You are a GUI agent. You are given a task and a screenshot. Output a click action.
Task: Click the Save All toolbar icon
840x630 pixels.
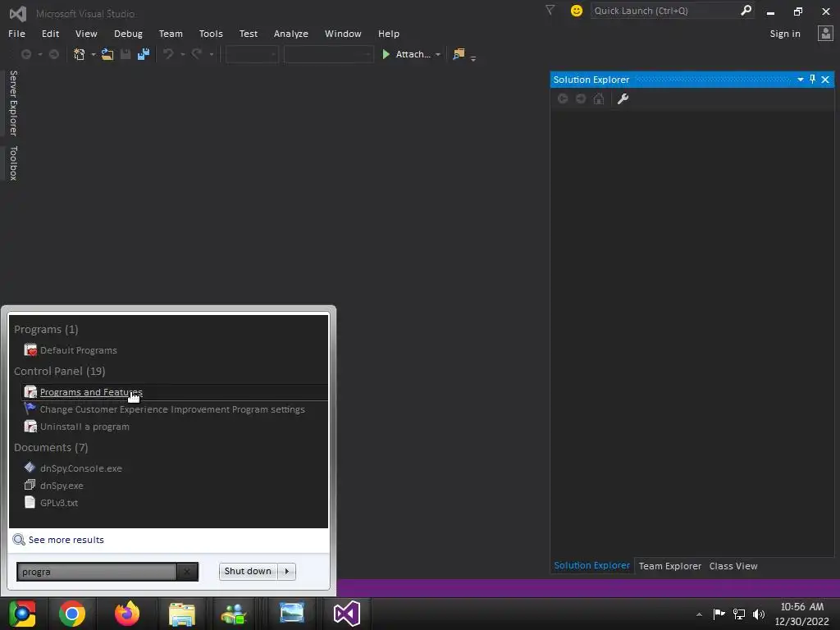point(143,54)
